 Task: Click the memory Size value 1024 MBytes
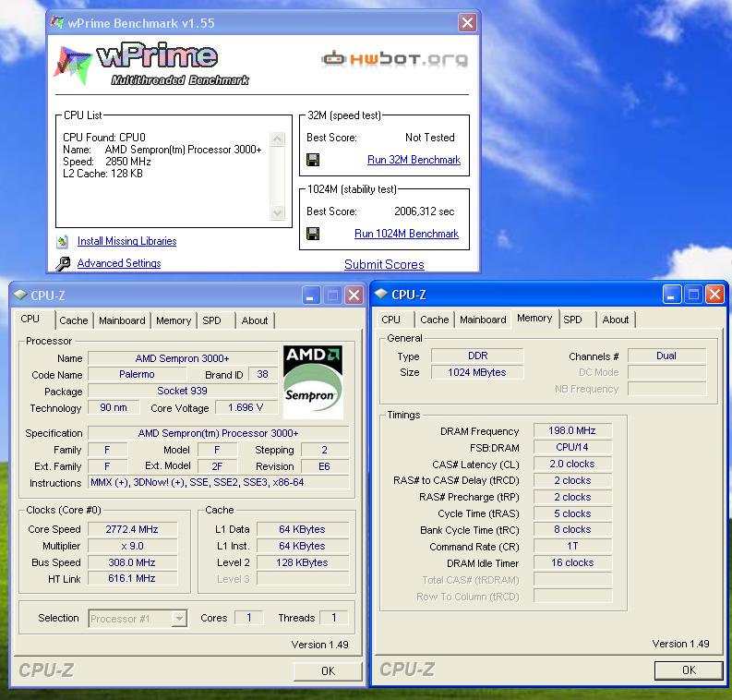pyautogui.click(x=476, y=372)
